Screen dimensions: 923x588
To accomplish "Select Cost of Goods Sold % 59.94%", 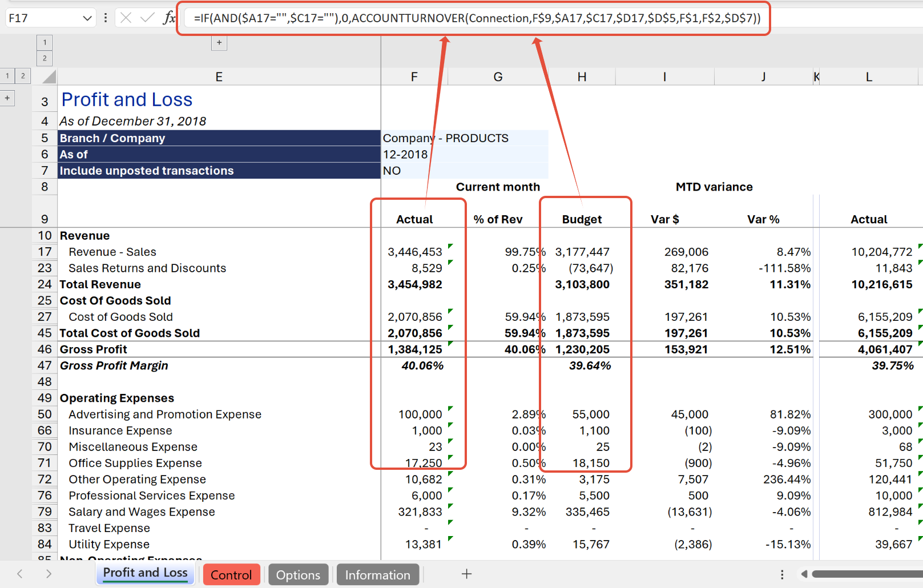I will 498,317.
